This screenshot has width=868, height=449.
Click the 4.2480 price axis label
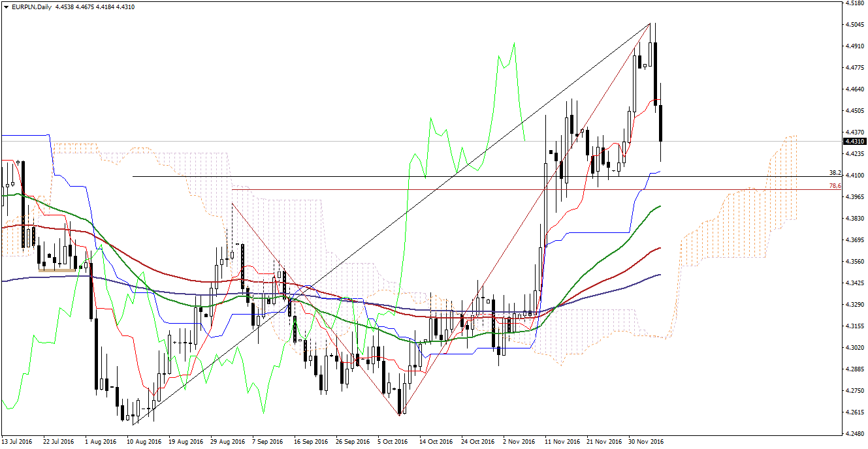point(854,434)
